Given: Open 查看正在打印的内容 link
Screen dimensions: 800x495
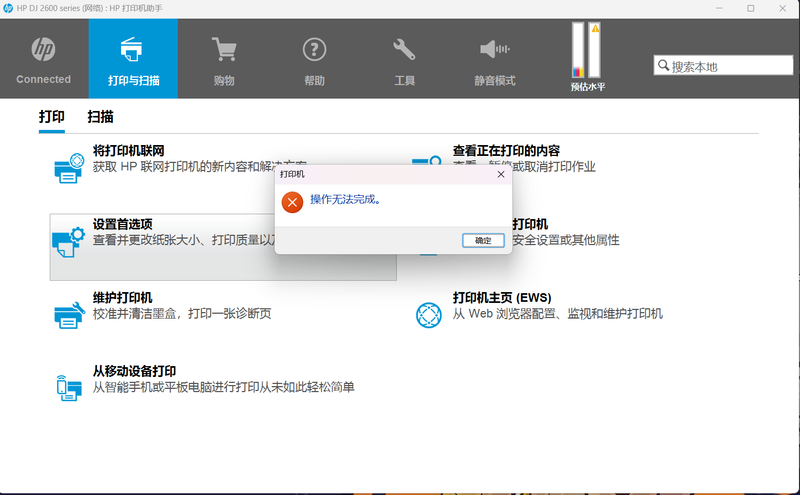Looking at the screenshot, I should pyautogui.click(x=506, y=150).
